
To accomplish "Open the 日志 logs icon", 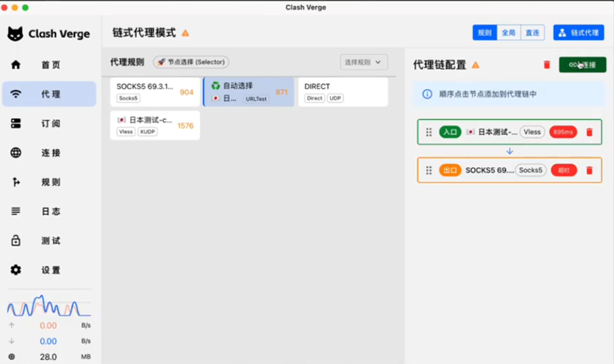I will (16, 211).
